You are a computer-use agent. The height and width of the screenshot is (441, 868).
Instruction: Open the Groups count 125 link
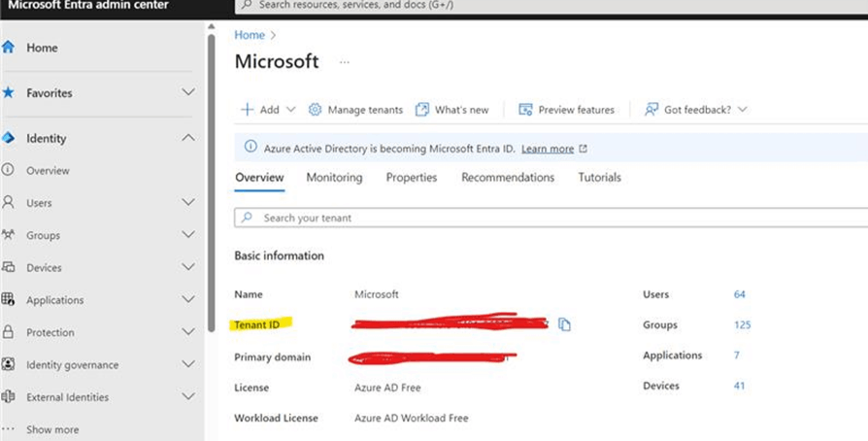point(743,324)
